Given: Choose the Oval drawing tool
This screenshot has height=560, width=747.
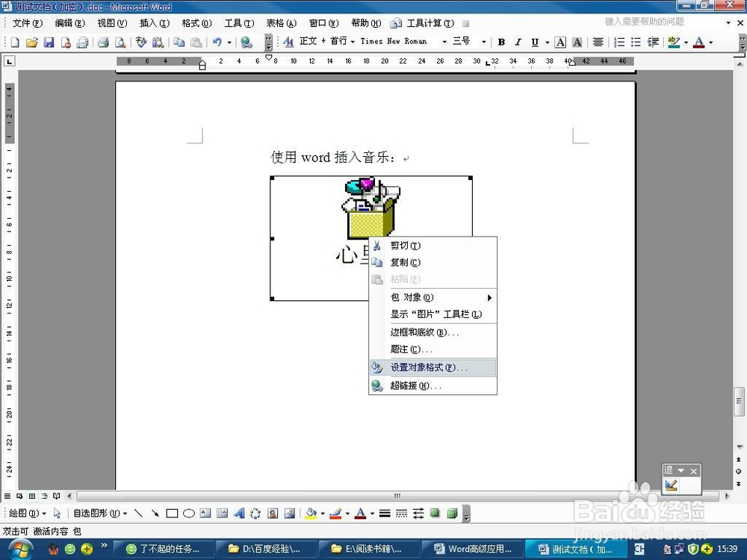Looking at the screenshot, I should click(x=189, y=513).
